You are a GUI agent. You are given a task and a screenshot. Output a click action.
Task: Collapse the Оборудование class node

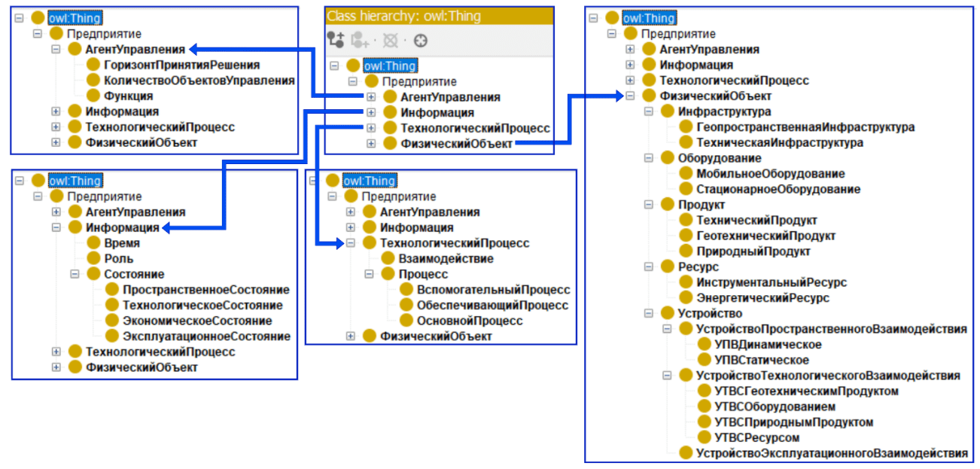649,158
